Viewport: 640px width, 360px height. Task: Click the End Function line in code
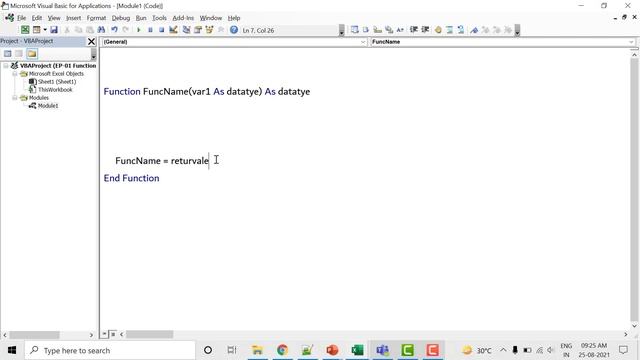coord(131,178)
